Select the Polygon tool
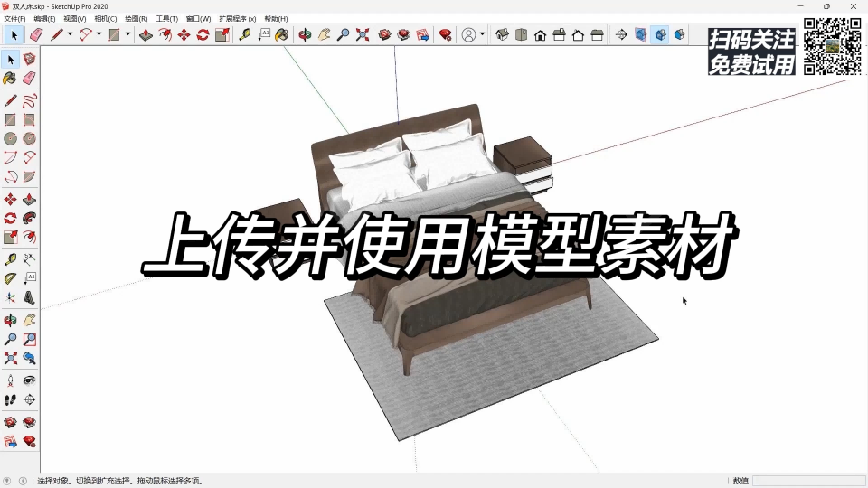868x488 pixels. click(x=29, y=138)
